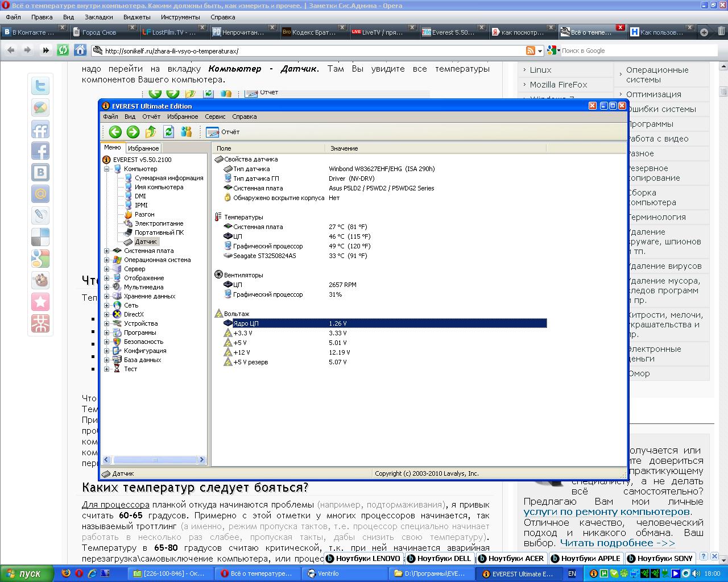Click the RSS feed icon in address bar
This screenshot has height=582, width=728.
pyautogui.click(x=530, y=51)
